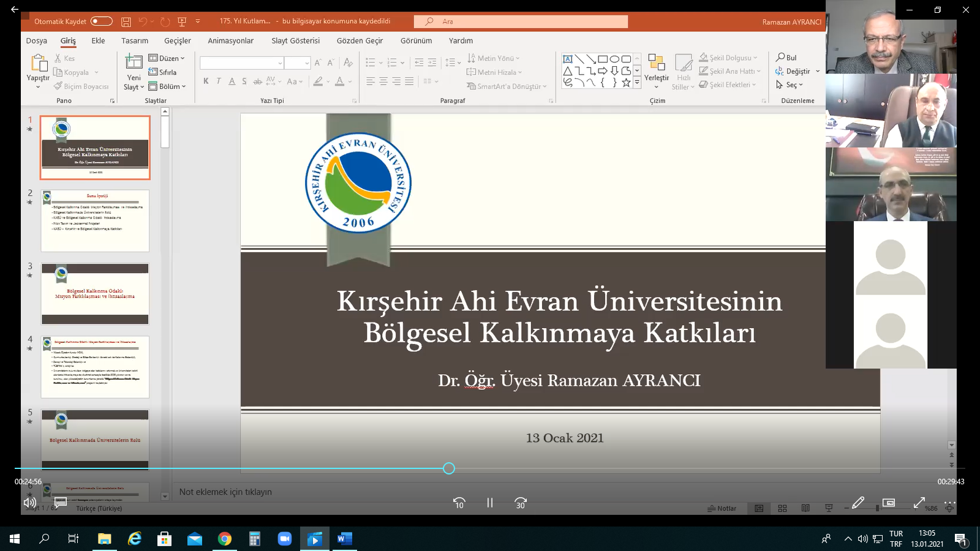The width and height of the screenshot is (980, 551).
Task: Open the Dosya menu
Action: [x=36, y=40]
